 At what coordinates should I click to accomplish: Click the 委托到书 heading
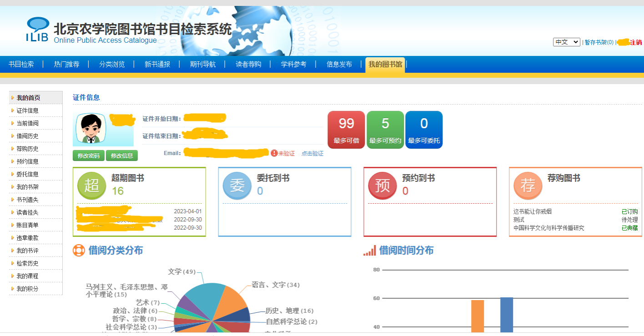coord(273,178)
